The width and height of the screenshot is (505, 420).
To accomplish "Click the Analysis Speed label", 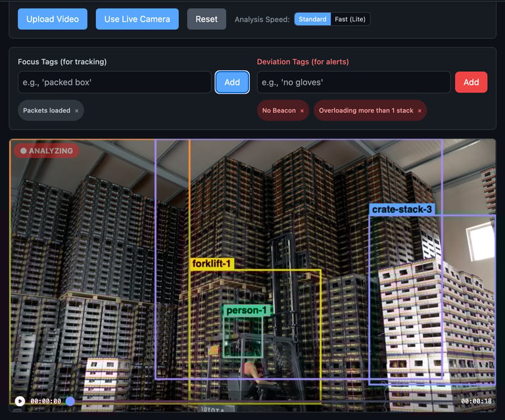I will tap(262, 19).
